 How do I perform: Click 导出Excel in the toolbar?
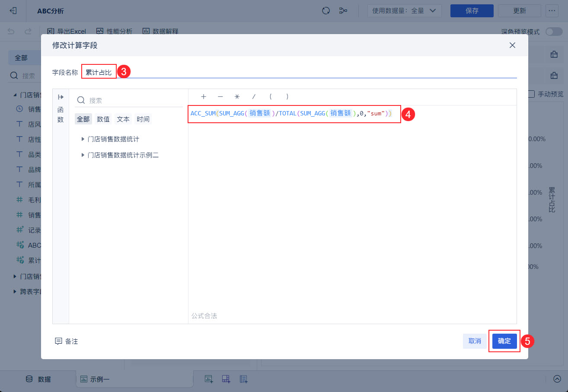point(67,31)
